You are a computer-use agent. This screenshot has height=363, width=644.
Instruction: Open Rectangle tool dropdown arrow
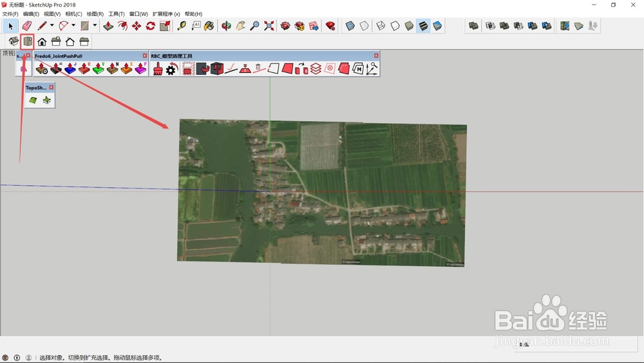(x=95, y=26)
